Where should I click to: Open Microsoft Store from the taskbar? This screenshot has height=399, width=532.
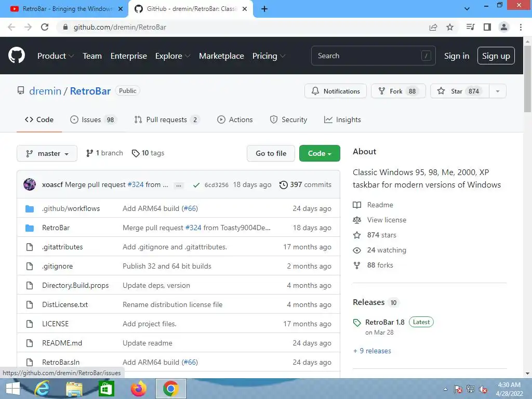pyautogui.click(x=106, y=389)
